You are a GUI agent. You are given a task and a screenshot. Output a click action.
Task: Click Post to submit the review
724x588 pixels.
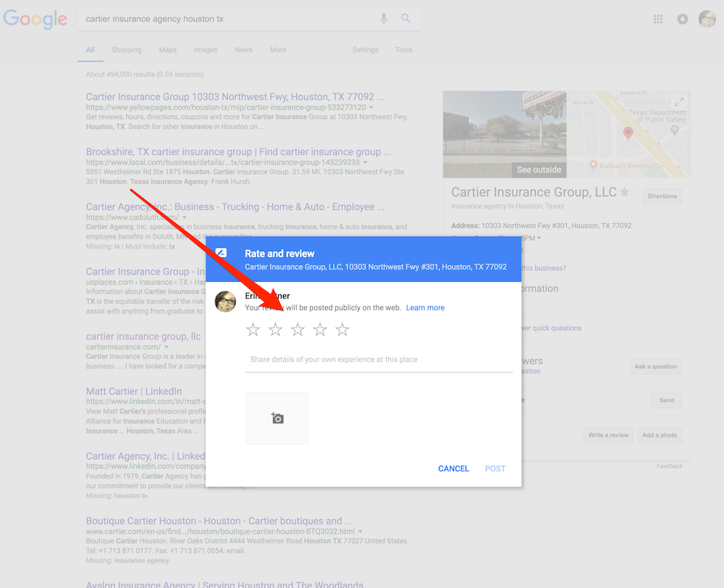click(495, 469)
